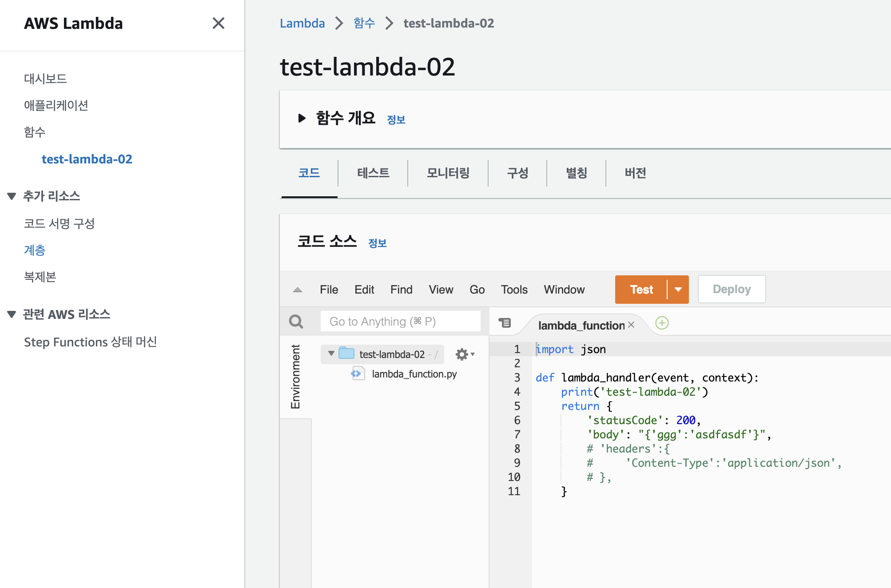
Task: Open the Tools menu in editor
Action: tap(514, 290)
